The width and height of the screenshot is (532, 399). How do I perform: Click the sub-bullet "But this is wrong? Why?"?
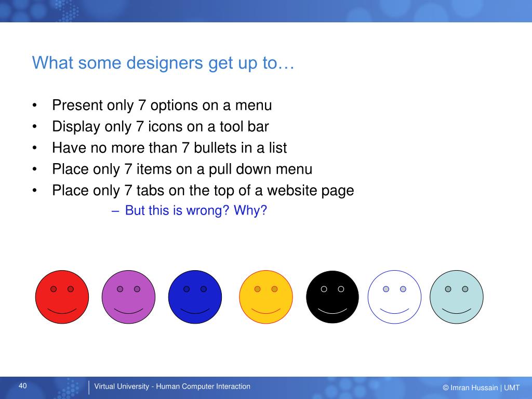[x=196, y=210]
